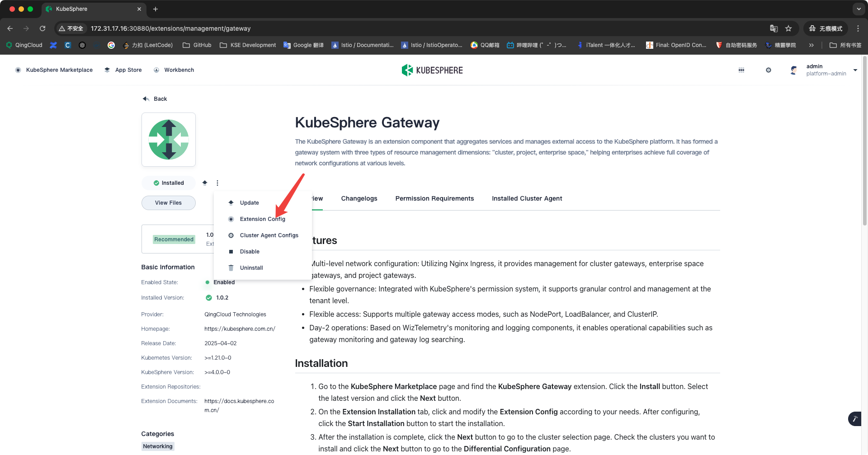The width and height of the screenshot is (868, 455).
Task: Click the Back arrow link
Action: click(155, 99)
